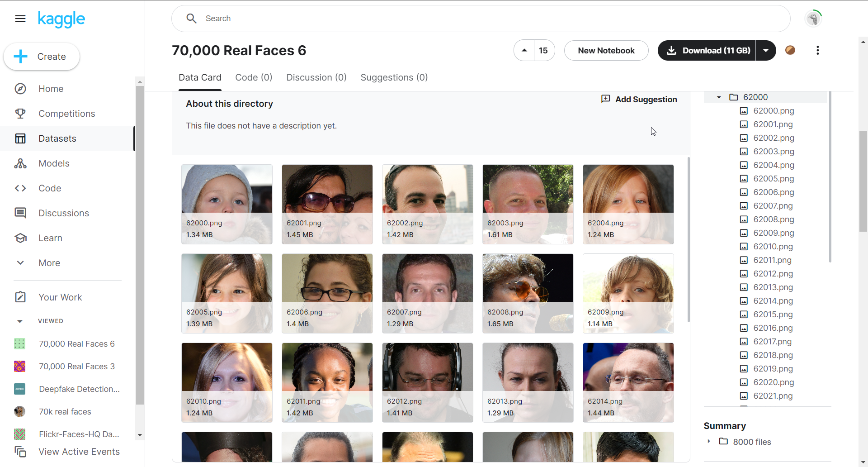Click View Active Events
This screenshot has width=868, height=467.
(79, 451)
